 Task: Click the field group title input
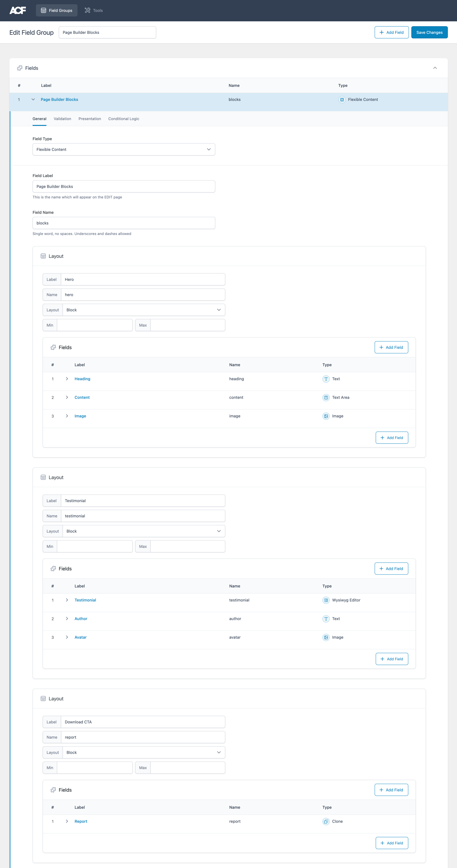pyautogui.click(x=107, y=32)
